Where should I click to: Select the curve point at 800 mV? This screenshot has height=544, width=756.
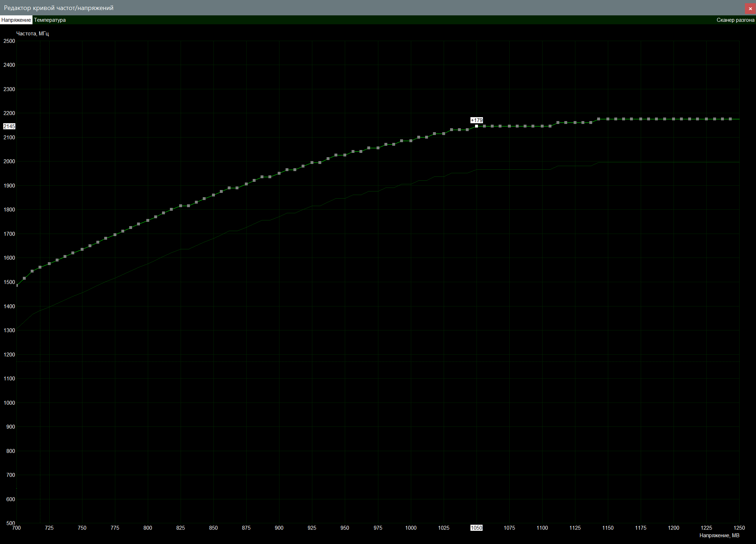(148, 220)
